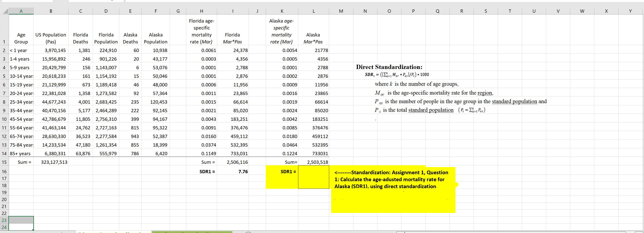Click the '1-4 years' age group cell
This screenshot has width=644, height=233.
pyautogui.click(x=21, y=59)
